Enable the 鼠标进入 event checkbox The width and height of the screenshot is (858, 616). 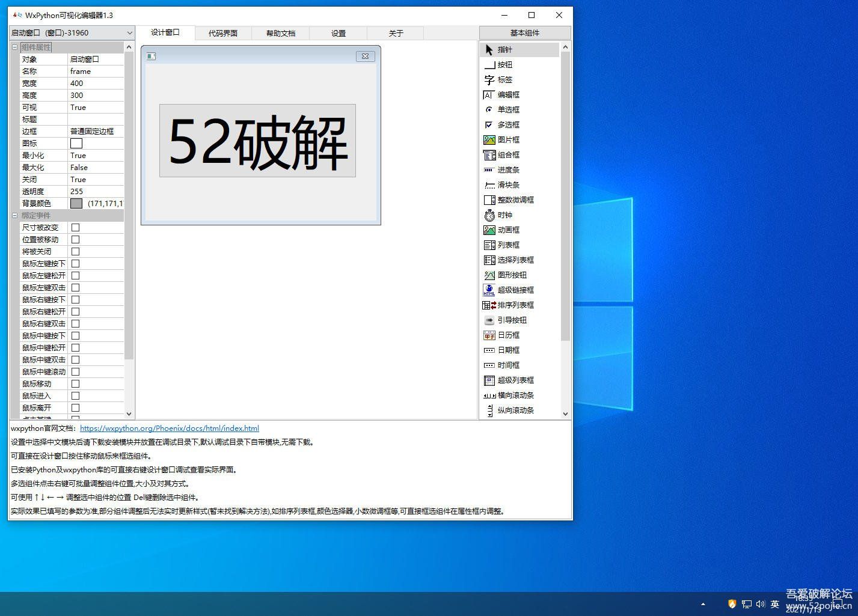pos(76,396)
